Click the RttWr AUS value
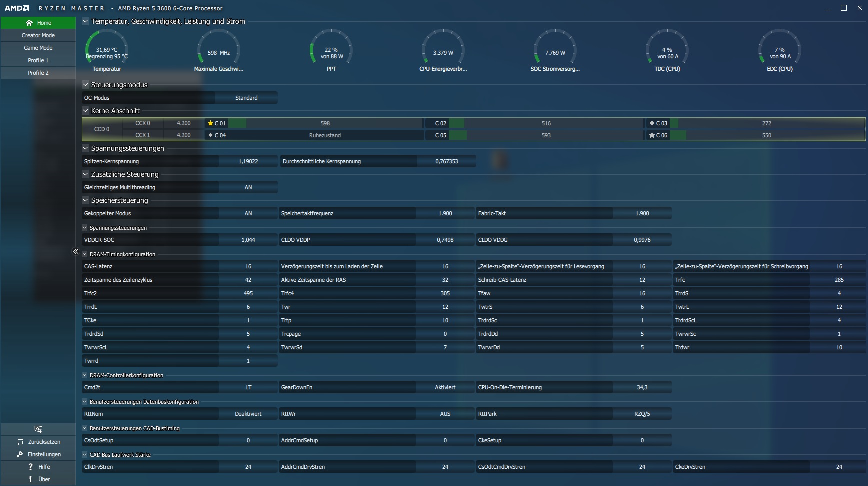 click(445, 414)
